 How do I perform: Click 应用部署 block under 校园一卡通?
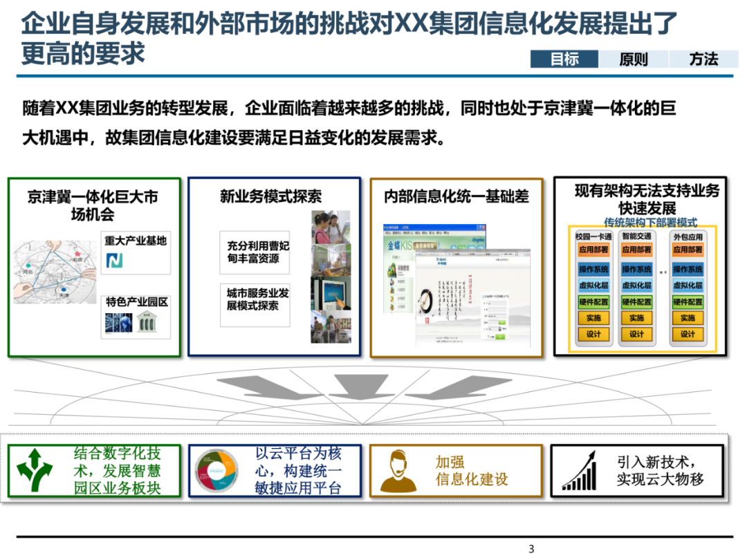coord(593,250)
